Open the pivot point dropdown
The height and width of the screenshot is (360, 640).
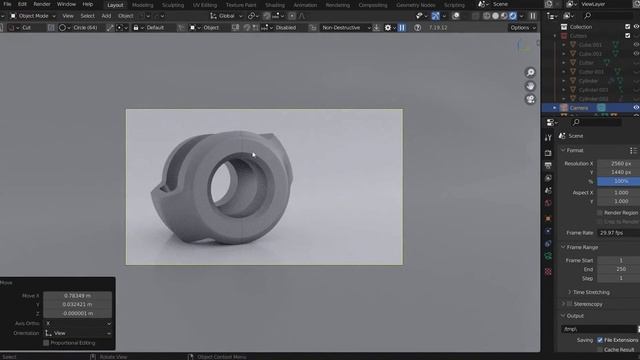(253, 16)
